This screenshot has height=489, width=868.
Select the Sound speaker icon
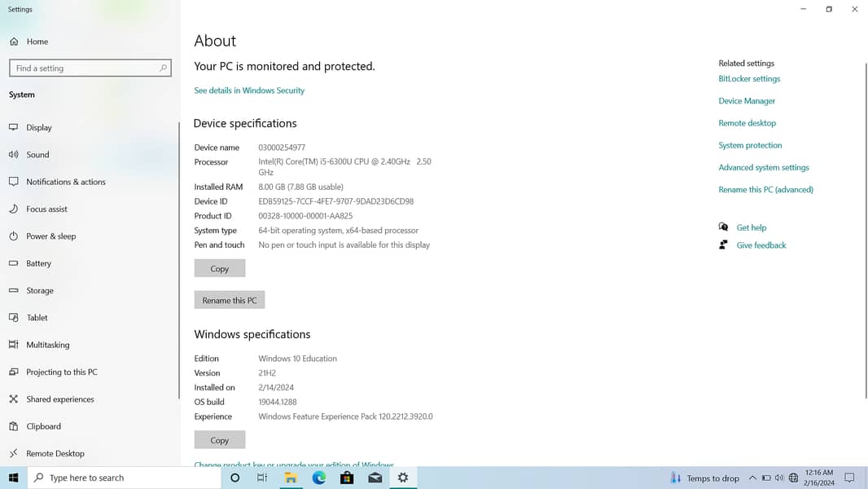[14, 155]
